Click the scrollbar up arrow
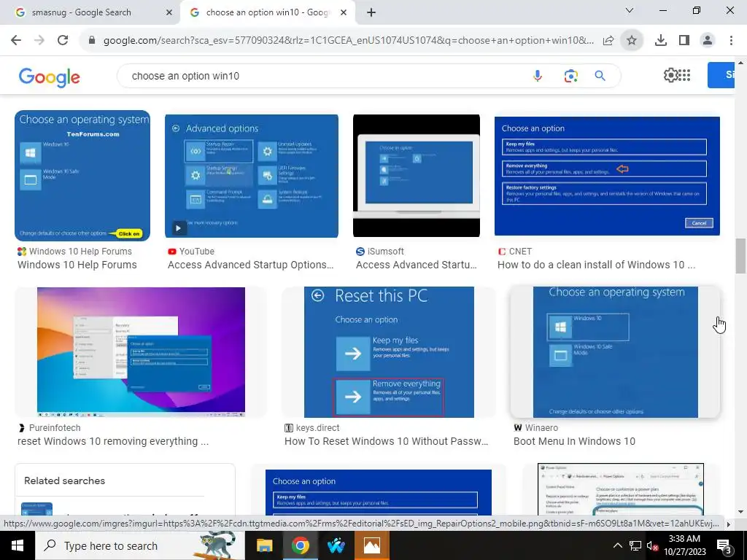Screen dimensions: 747x560 [741, 63]
